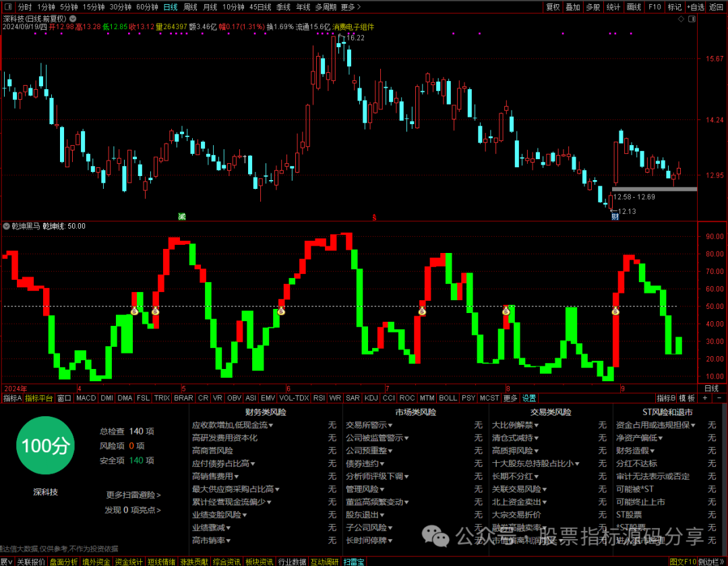Expand 大比例解禁 risk item
Image resolution: width=728 pixels, height=566 pixels.
coord(516,425)
